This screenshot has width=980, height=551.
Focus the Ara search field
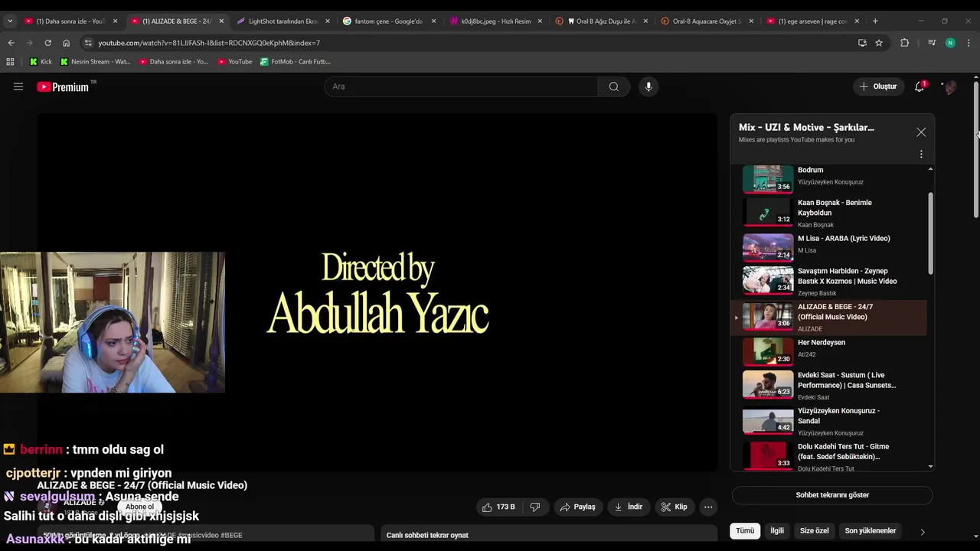click(461, 86)
